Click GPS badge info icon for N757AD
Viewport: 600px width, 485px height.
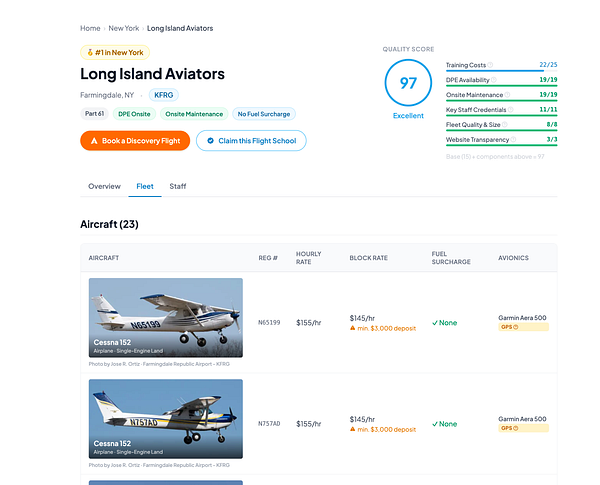[x=516, y=428]
